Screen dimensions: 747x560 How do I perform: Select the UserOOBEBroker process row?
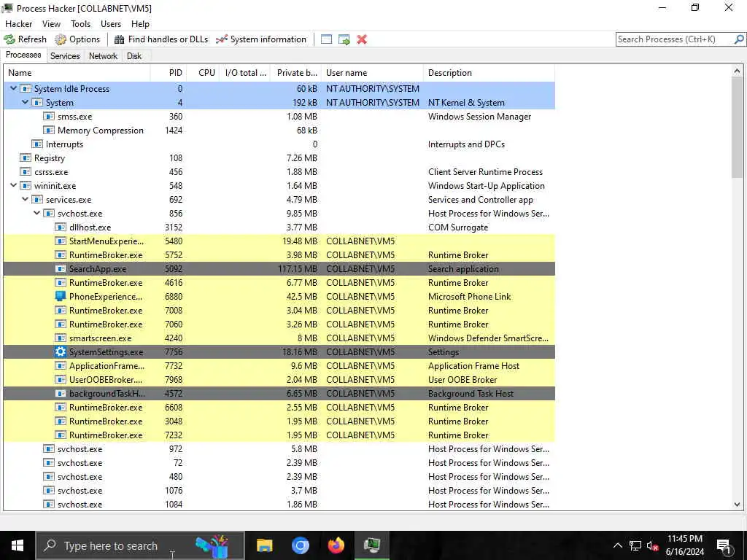[x=279, y=379]
